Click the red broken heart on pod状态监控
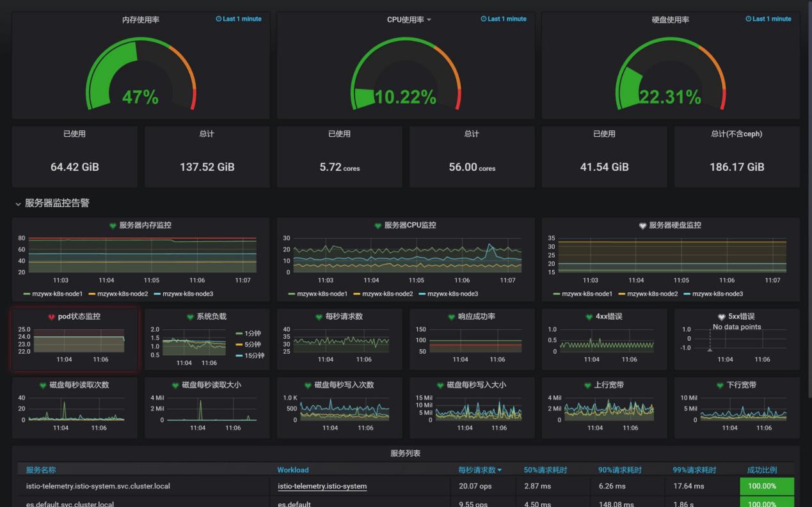Image resolution: width=812 pixels, height=507 pixels. tap(51, 317)
